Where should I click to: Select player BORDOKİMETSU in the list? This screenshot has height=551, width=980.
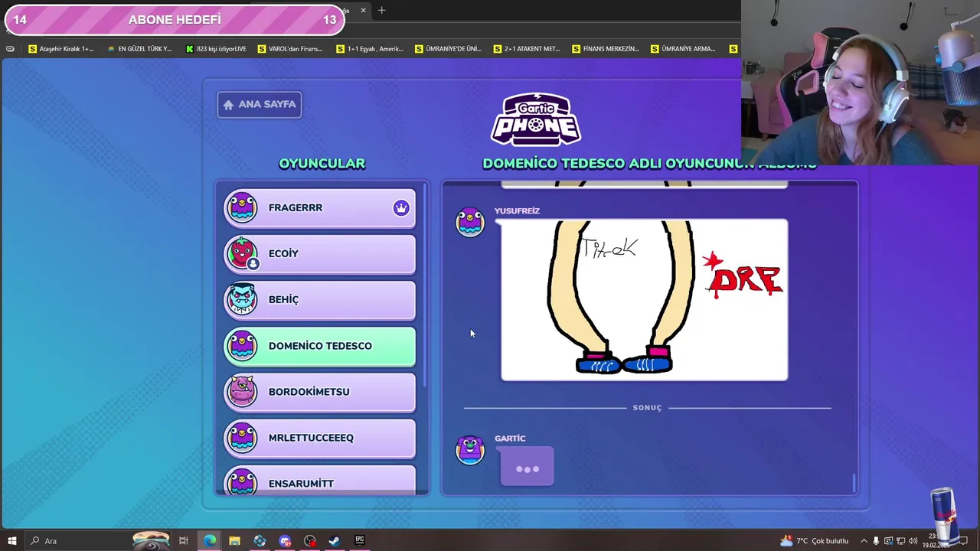(320, 392)
